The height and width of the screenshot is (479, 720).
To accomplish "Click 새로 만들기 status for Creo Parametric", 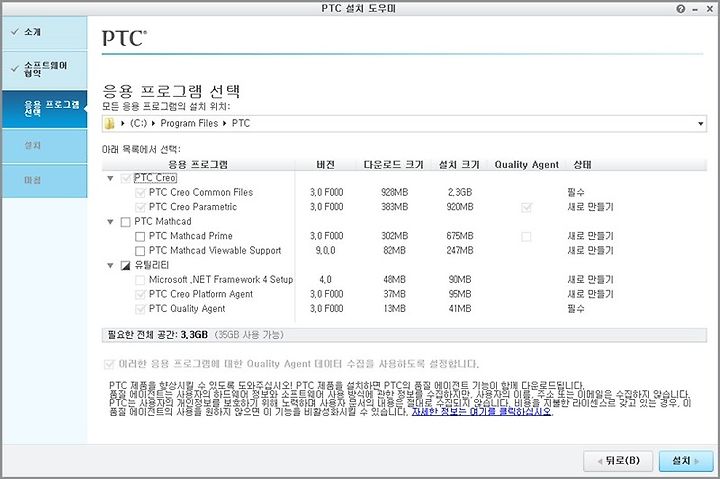I will pyautogui.click(x=591, y=207).
